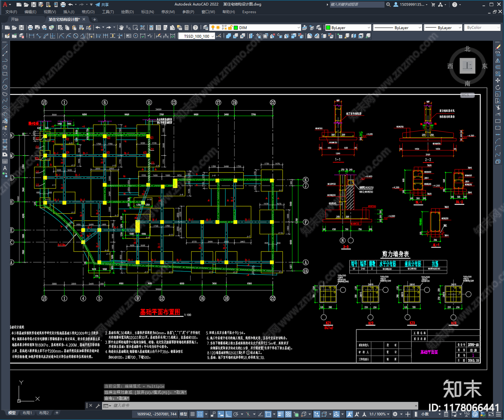Click the Rotate tool in modify toolbar

(498, 87)
